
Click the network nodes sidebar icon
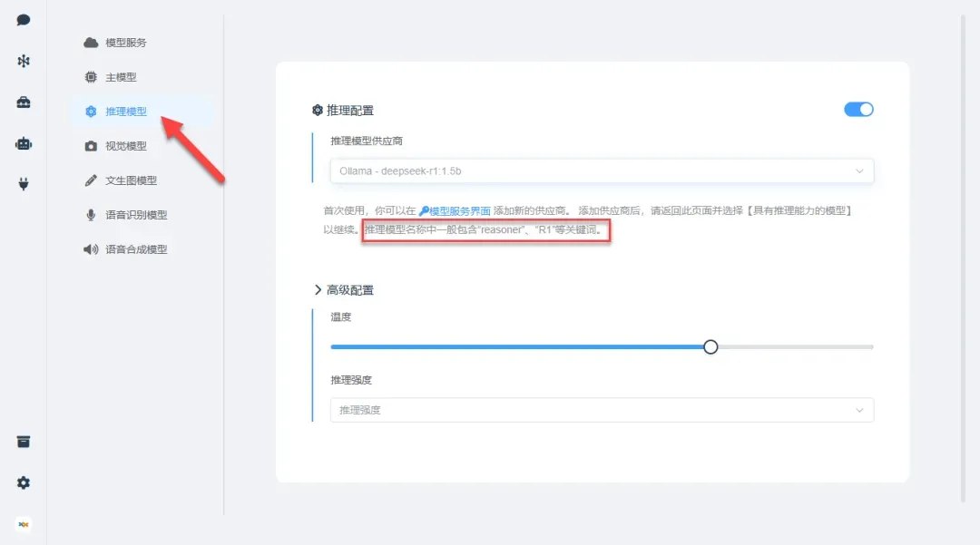tap(23, 61)
